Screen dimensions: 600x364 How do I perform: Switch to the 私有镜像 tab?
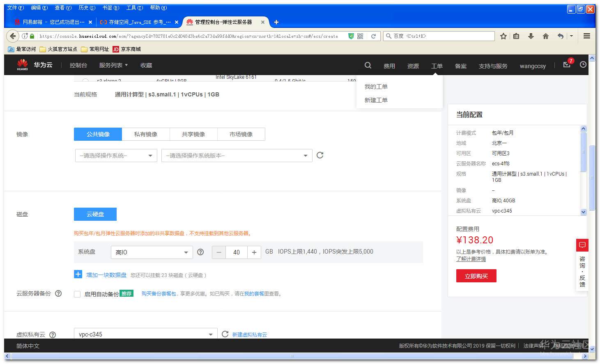(x=146, y=134)
